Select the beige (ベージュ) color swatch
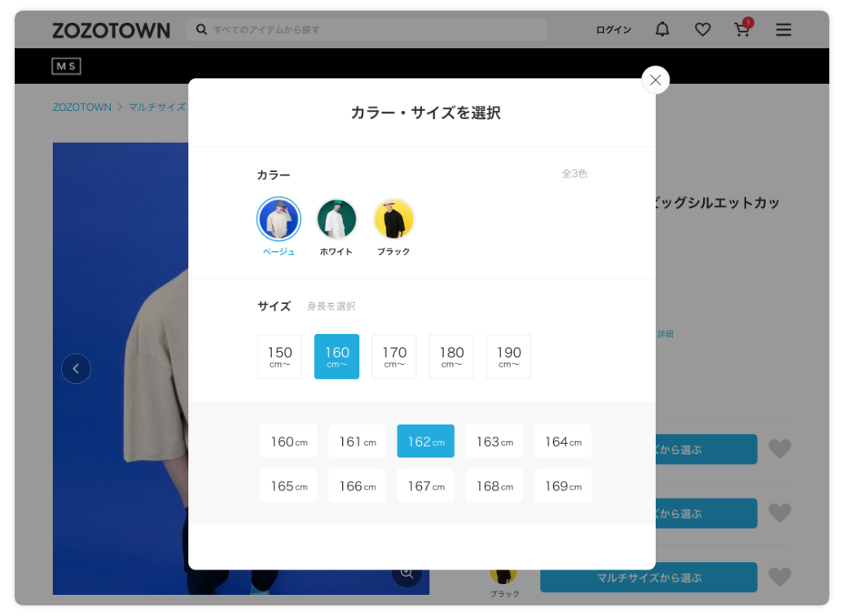Viewport: 844px width, 616px height. pyautogui.click(x=279, y=218)
